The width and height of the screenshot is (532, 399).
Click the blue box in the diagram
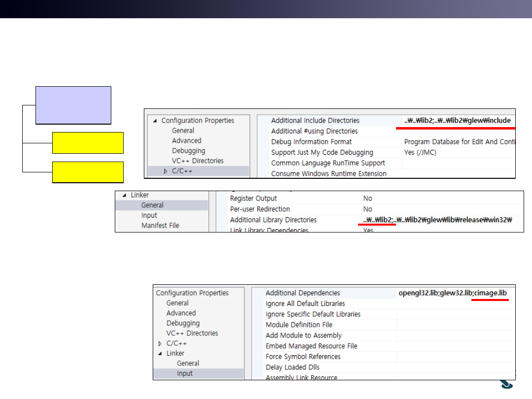click(73, 105)
